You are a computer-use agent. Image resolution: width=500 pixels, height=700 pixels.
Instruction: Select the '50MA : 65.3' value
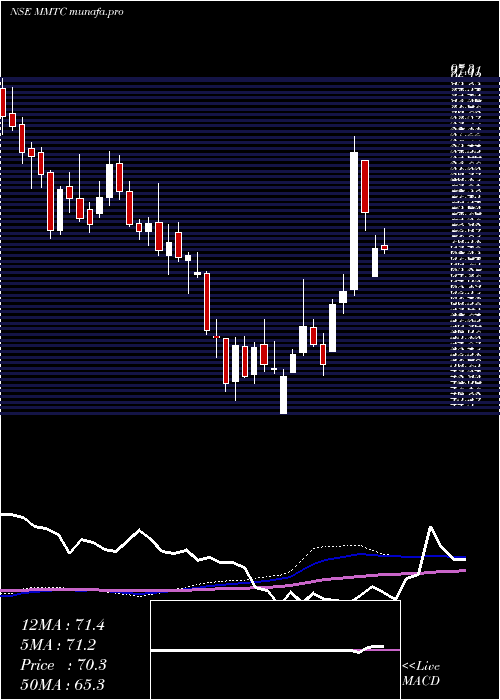pos(63,685)
